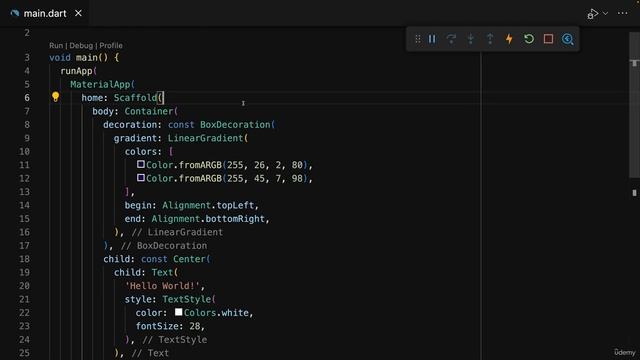Open run options dropdown arrow

605,13
